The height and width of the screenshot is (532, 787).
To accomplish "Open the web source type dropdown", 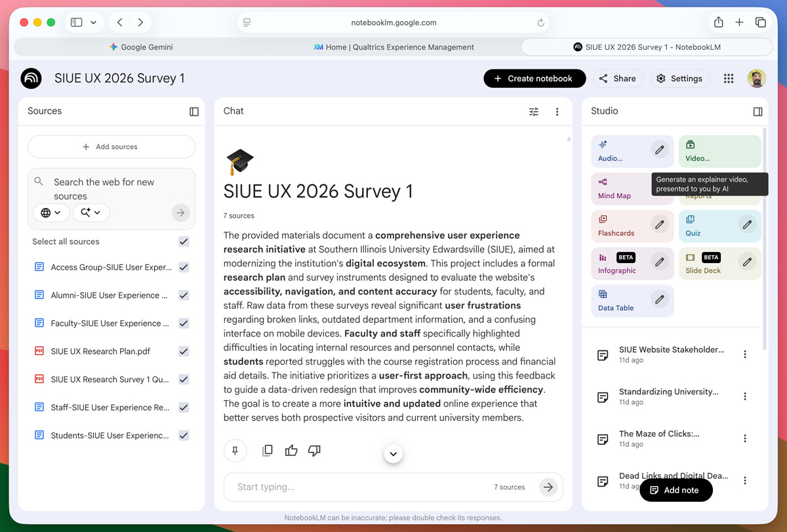I will click(51, 213).
